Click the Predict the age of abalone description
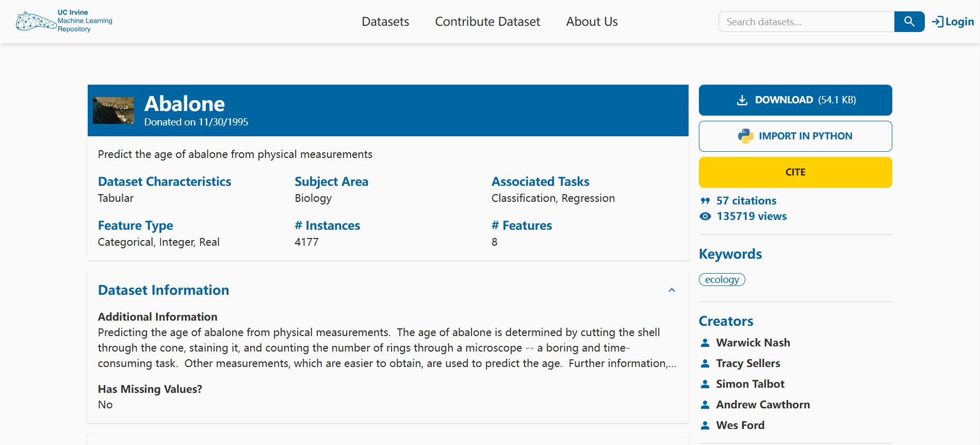 235,154
